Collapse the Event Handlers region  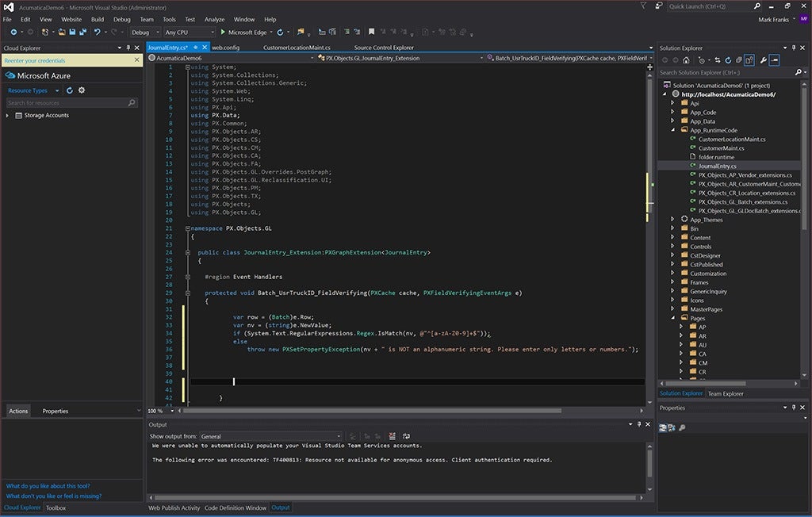[x=187, y=278]
